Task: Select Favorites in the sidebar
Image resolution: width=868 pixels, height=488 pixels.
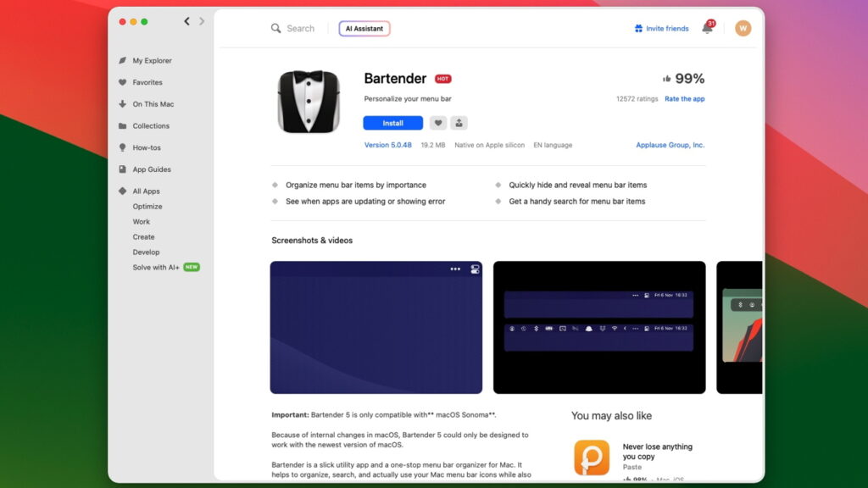Action: click(x=147, y=82)
